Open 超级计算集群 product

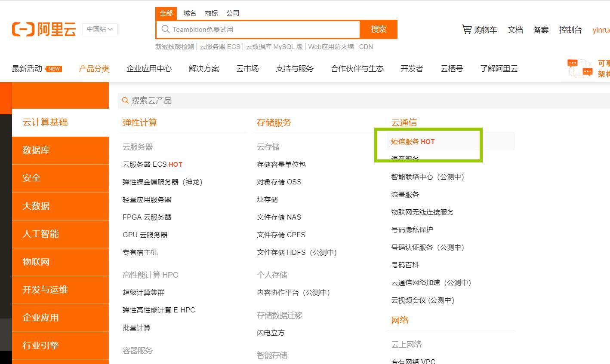[143, 292]
